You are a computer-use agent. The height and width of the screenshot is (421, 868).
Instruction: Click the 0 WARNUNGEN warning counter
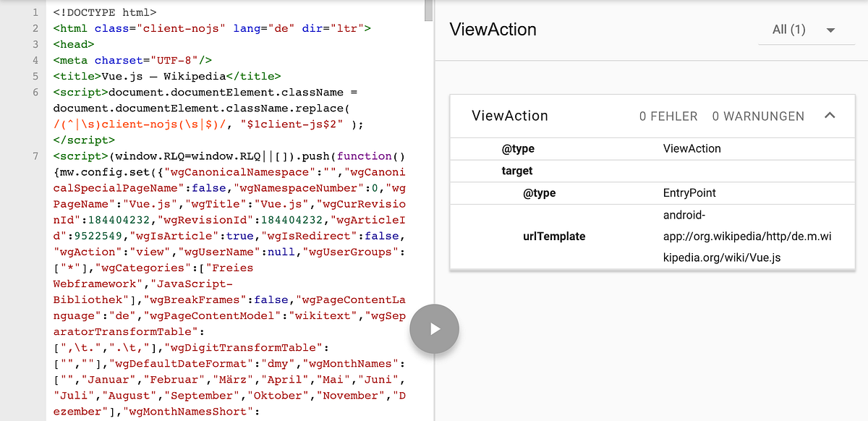(x=758, y=116)
